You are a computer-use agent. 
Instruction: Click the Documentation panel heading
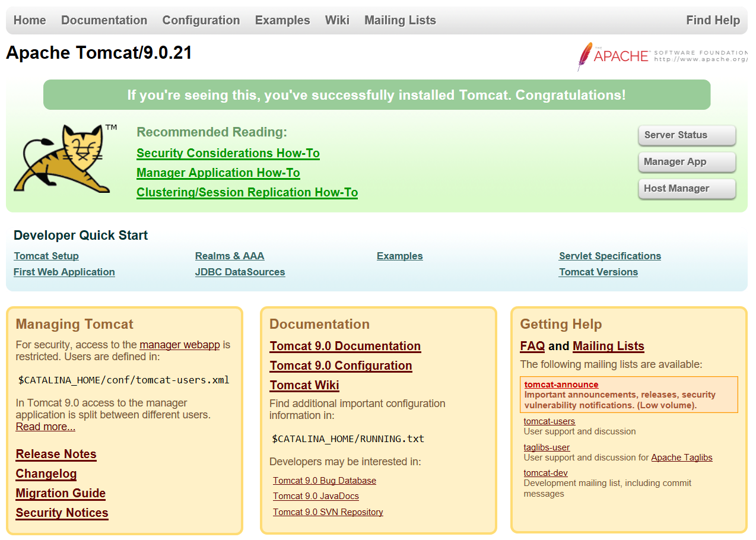(x=319, y=324)
